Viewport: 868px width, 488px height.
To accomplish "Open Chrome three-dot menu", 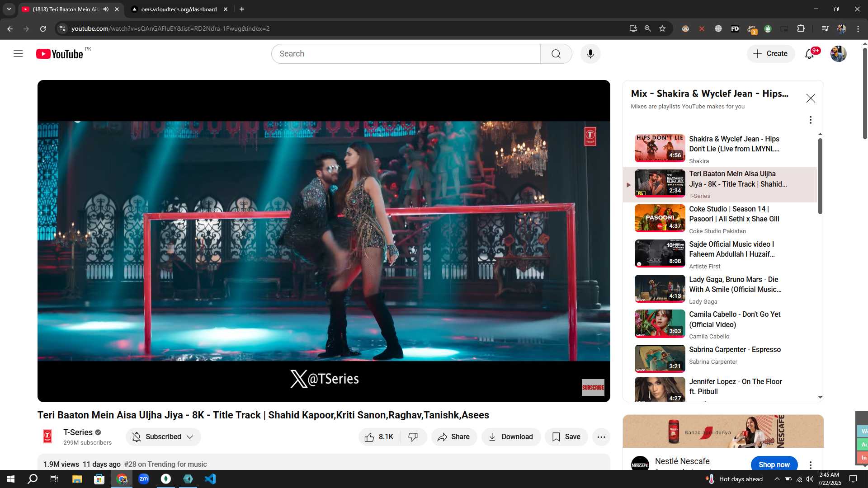I will tap(858, 28).
